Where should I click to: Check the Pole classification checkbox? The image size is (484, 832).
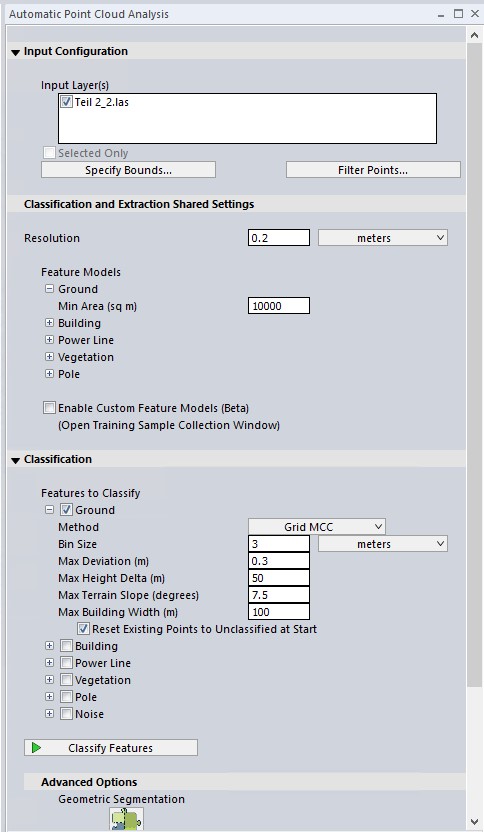point(66,697)
